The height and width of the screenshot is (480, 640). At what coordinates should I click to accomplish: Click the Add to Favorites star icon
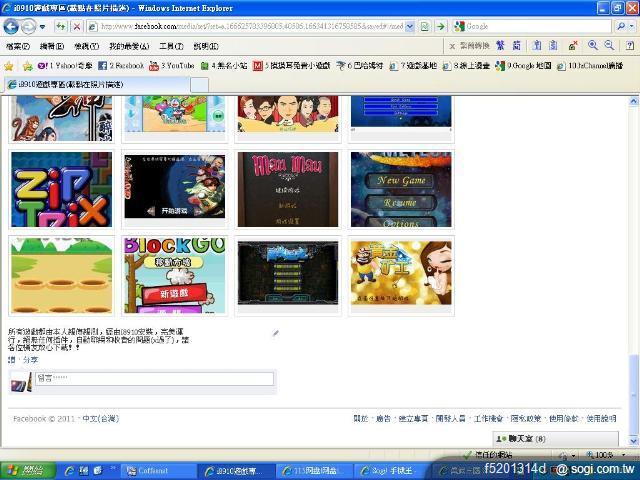pos(27,66)
